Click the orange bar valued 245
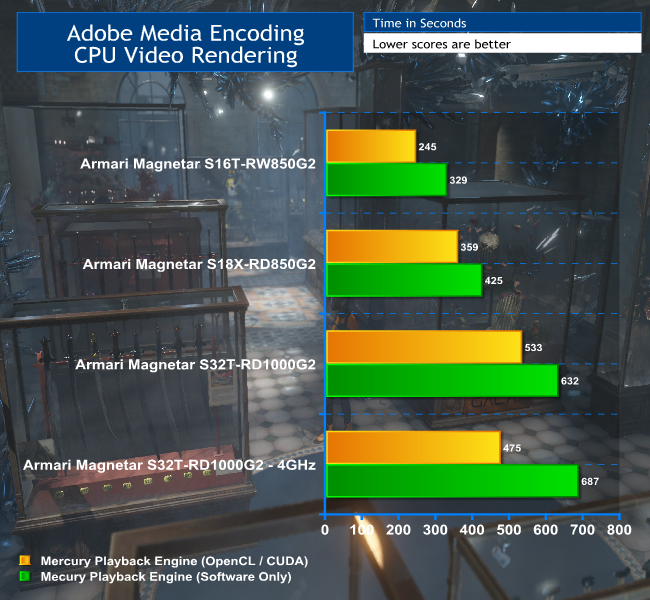This screenshot has width=650, height=600. (371, 146)
